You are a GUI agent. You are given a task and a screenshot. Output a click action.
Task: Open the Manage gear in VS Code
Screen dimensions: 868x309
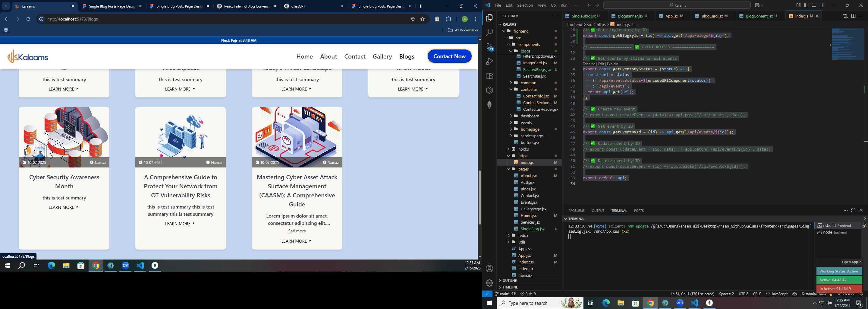pyautogui.click(x=489, y=283)
